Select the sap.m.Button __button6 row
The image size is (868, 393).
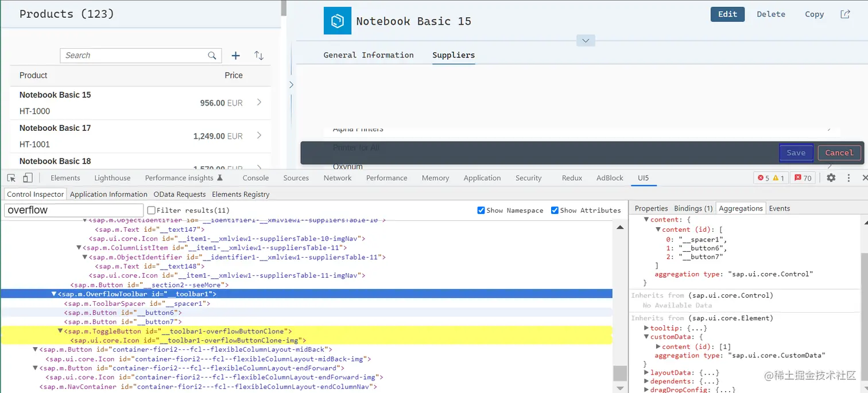(x=123, y=313)
